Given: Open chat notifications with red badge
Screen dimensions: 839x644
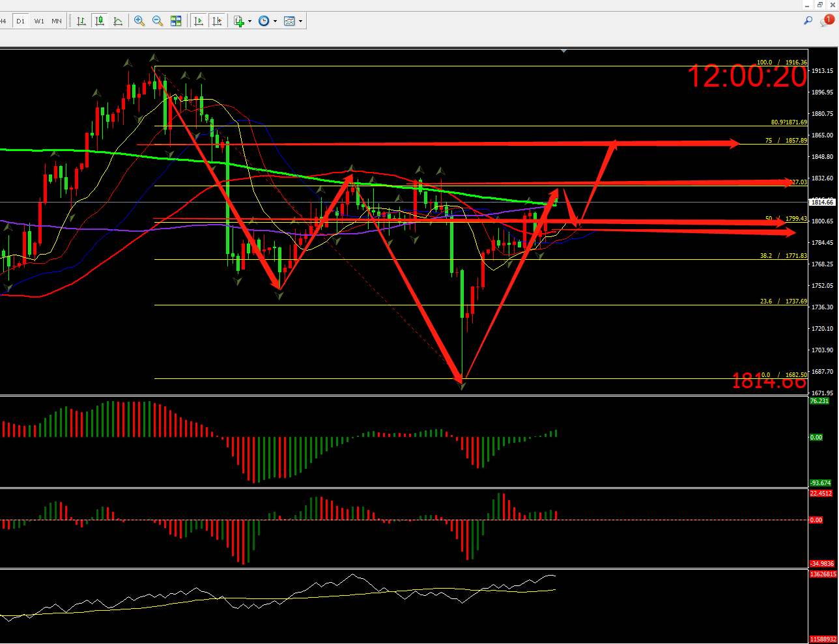Looking at the screenshot, I should [x=827, y=21].
